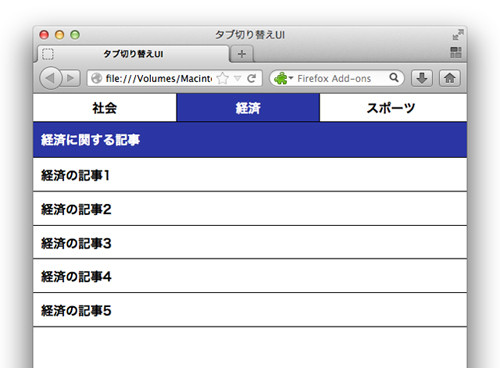Select the タブ切り替えUI browser tab
Viewport: 500px width, 368px height.
click(133, 54)
